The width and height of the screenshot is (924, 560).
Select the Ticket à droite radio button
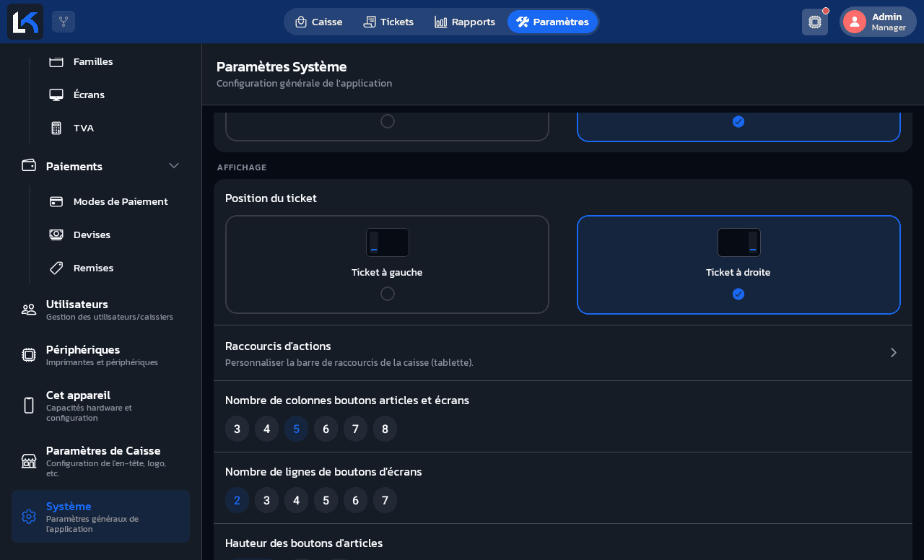(738, 294)
